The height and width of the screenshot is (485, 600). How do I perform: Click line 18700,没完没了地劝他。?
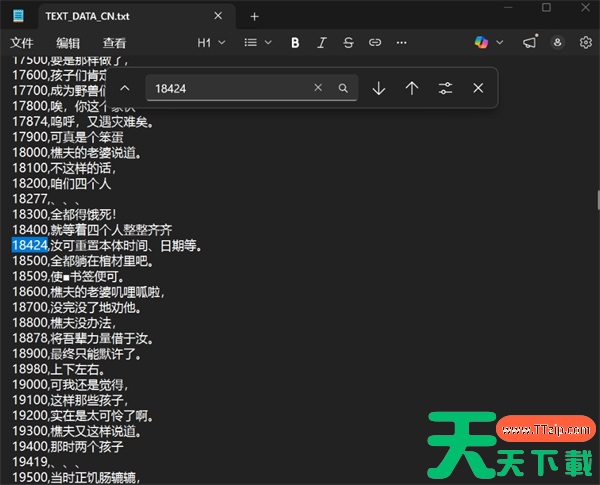(77, 307)
